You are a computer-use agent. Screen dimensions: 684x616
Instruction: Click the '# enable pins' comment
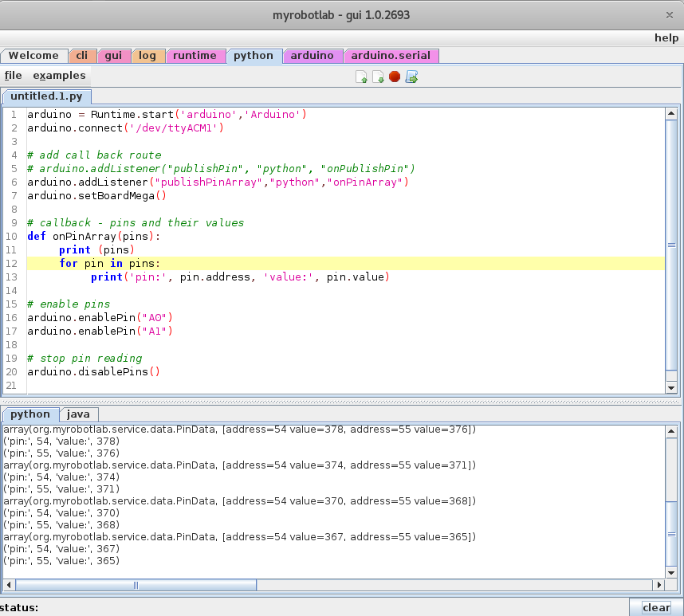click(69, 304)
